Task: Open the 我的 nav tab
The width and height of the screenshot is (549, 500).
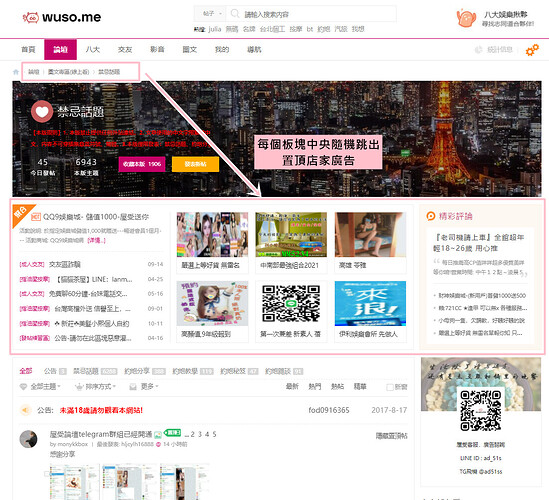Action: tap(222, 50)
